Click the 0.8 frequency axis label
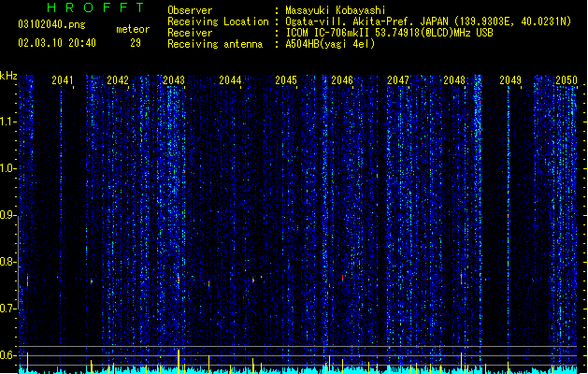Viewport: 588px width, 374px height. [x=8, y=262]
